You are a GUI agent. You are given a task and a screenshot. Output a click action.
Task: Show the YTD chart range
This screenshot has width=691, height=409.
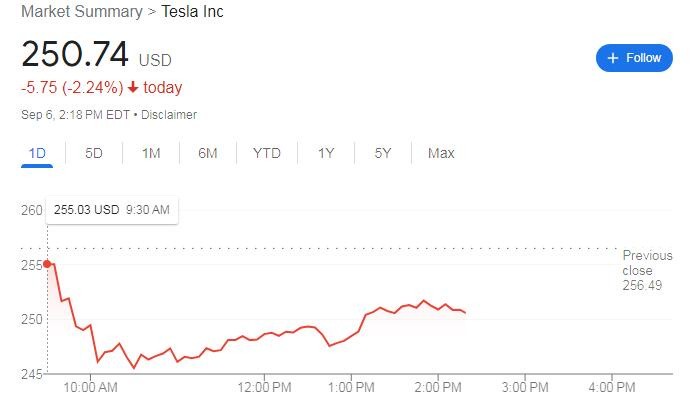(267, 153)
